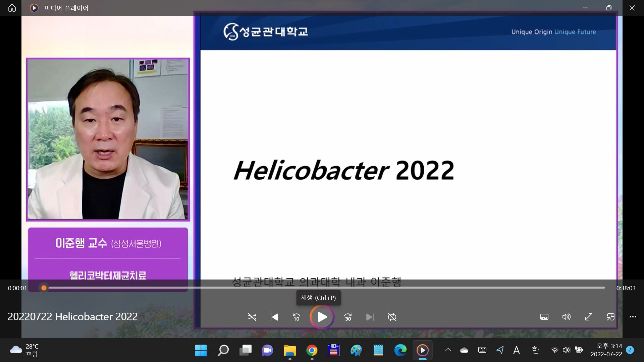This screenshot has width=644, height=362.
Task: Click the elapsed time 0:00:01
Action: click(x=17, y=288)
